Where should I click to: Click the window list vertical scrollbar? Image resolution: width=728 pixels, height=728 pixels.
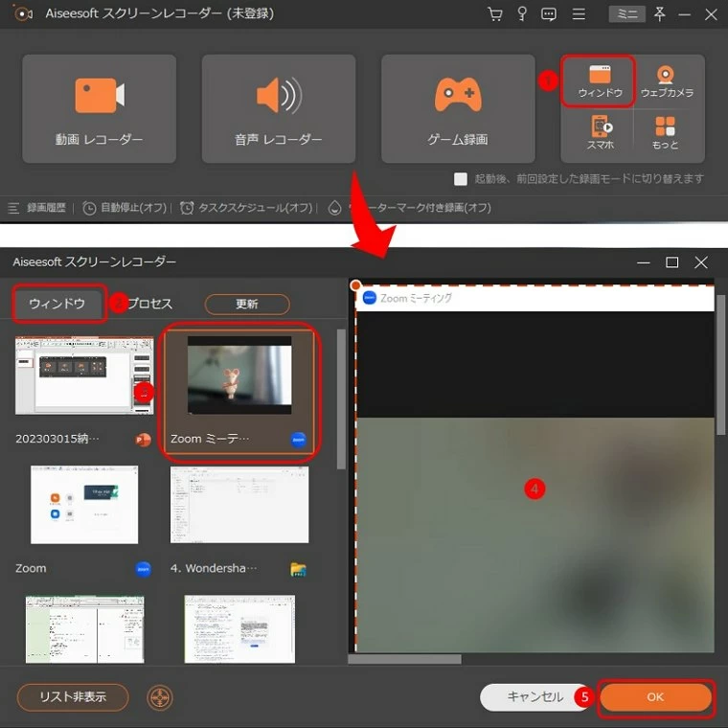tap(341, 399)
